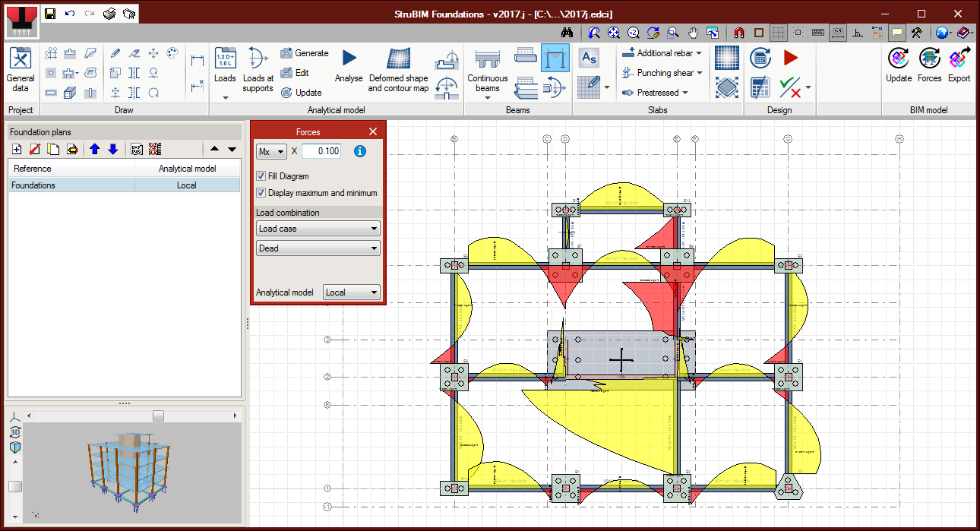Open the Analytical model Local dropdown
Image resolution: width=980 pixels, height=531 pixels.
point(351,292)
